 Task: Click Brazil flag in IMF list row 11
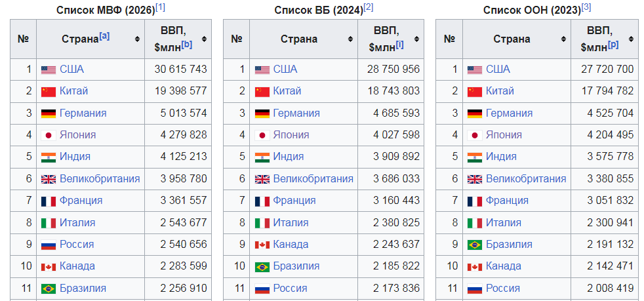[48, 289]
